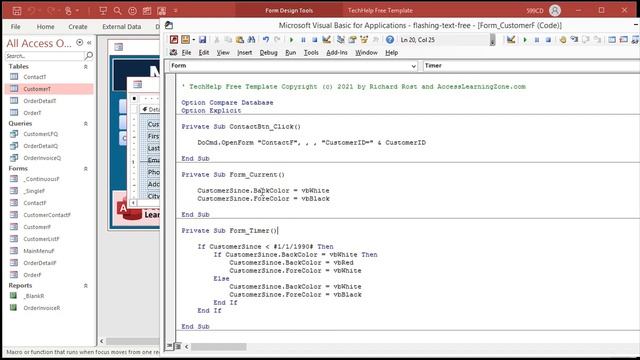Screen dimensions: 640x360
Task: Open the VBA Edit menu
Action: [x=204, y=53]
